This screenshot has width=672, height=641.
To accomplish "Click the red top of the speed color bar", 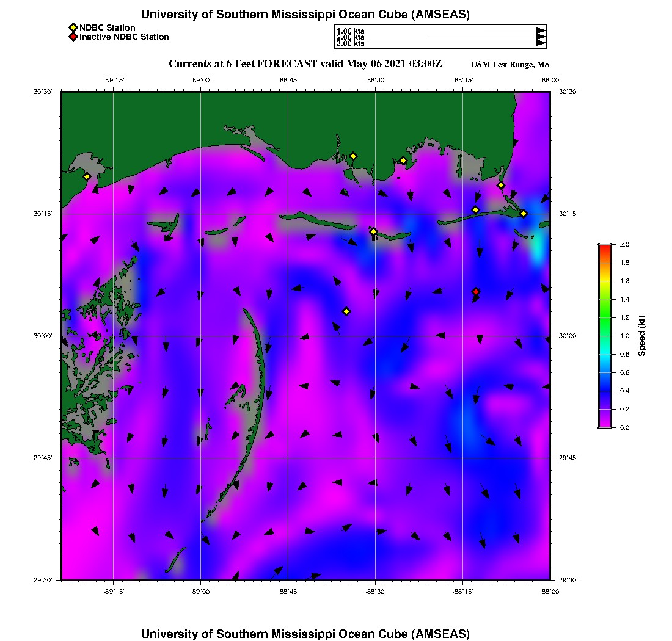I will pyautogui.click(x=604, y=247).
